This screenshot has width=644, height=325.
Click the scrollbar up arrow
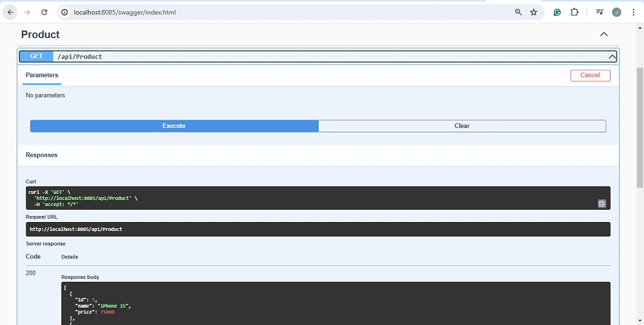tap(640, 28)
